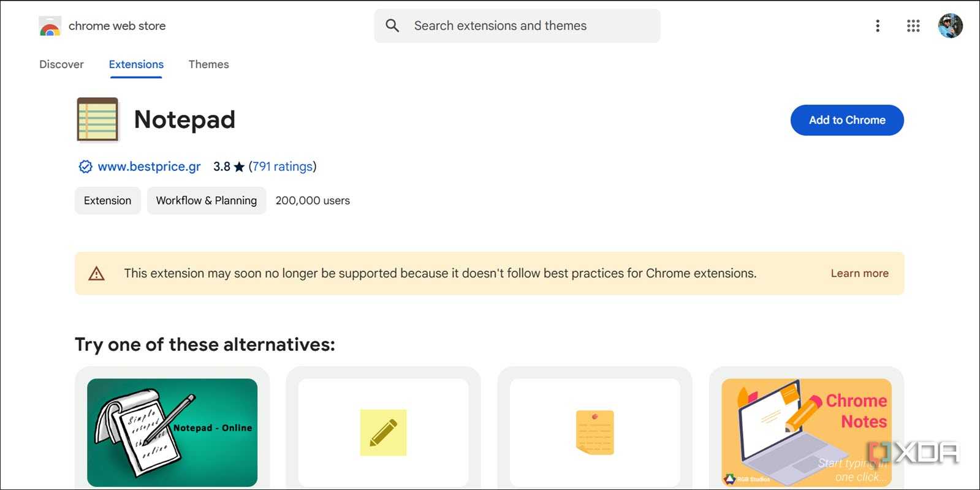View the 791 ratings link

coord(283,167)
